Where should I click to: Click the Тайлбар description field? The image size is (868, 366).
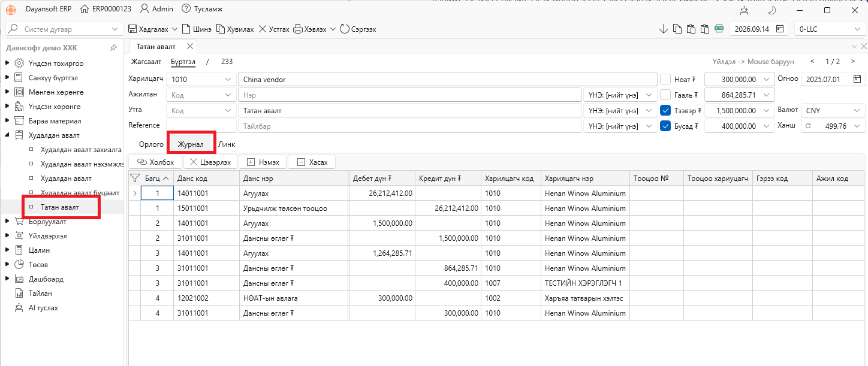pos(410,126)
